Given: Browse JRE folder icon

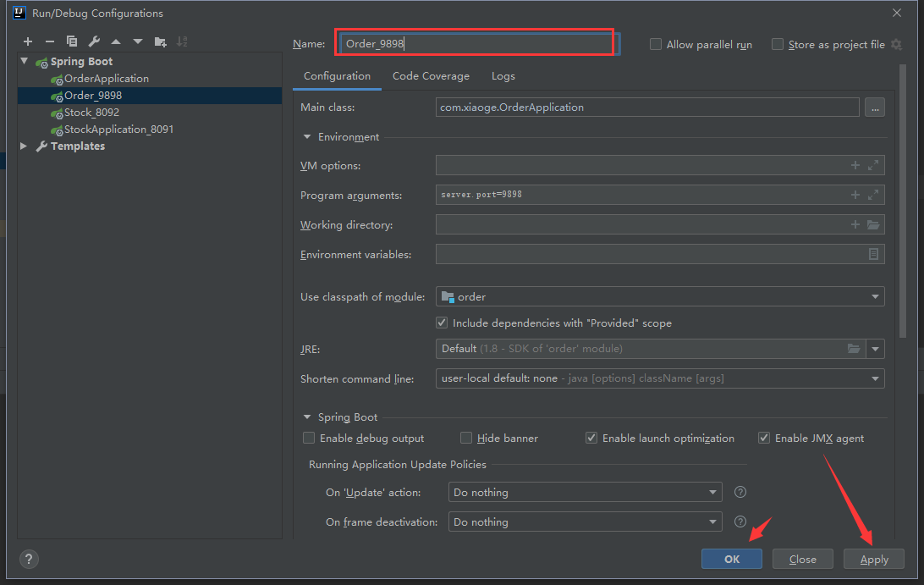Looking at the screenshot, I should click(854, 349).
